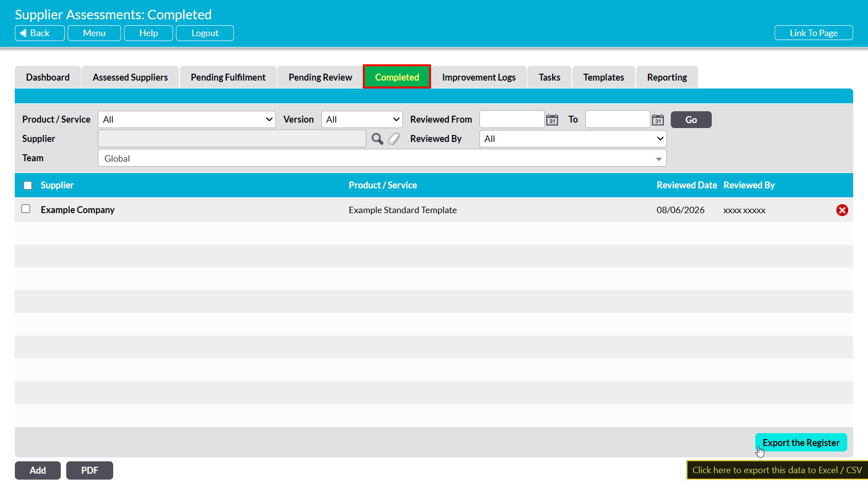The width and height of the screenshot is (868, 490).
Task: Generate a PDF with the PDF button
Action: click(x=89, y=470)
